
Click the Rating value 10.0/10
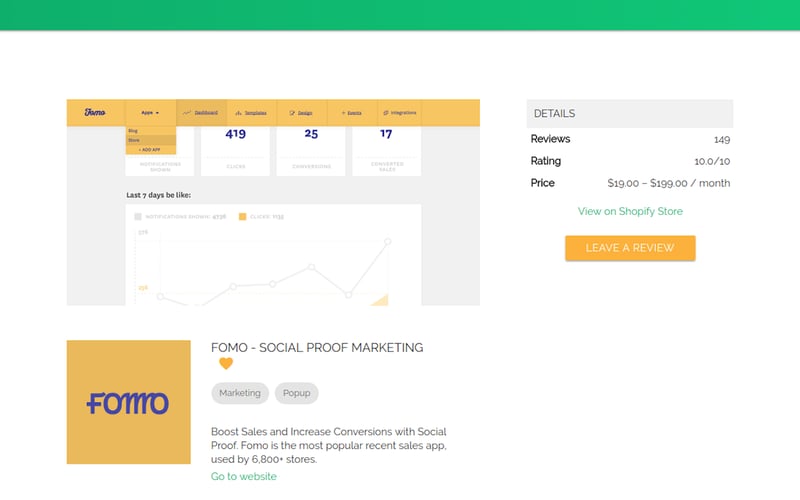tap(712, 161)
